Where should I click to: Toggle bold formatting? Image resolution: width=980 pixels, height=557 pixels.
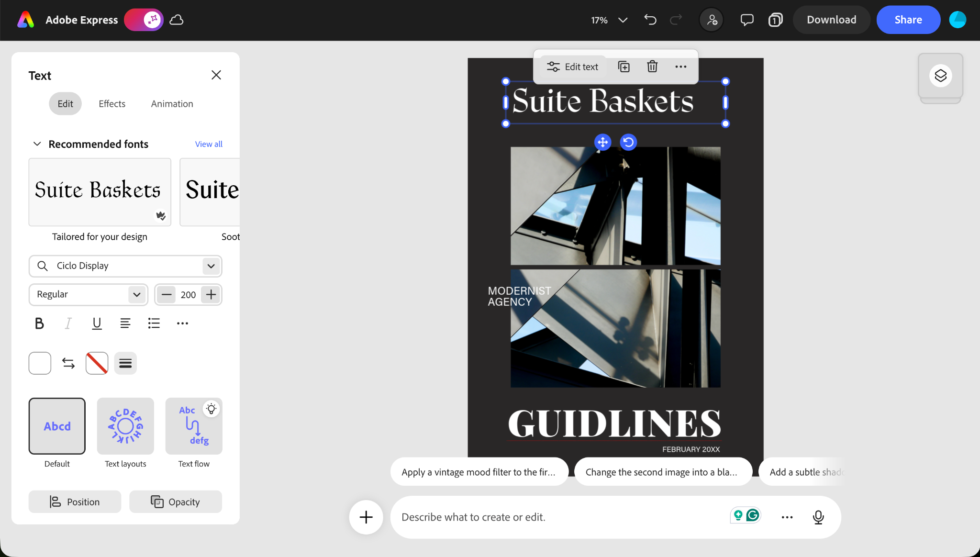click(x=39, y=323)
